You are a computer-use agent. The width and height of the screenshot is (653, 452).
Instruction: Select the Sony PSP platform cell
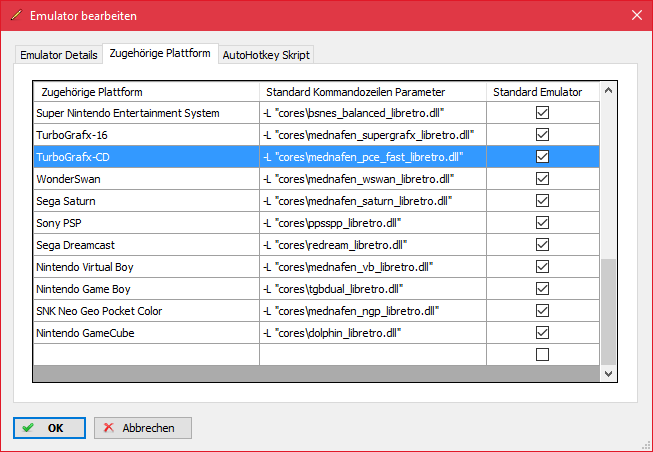(146, 223)
